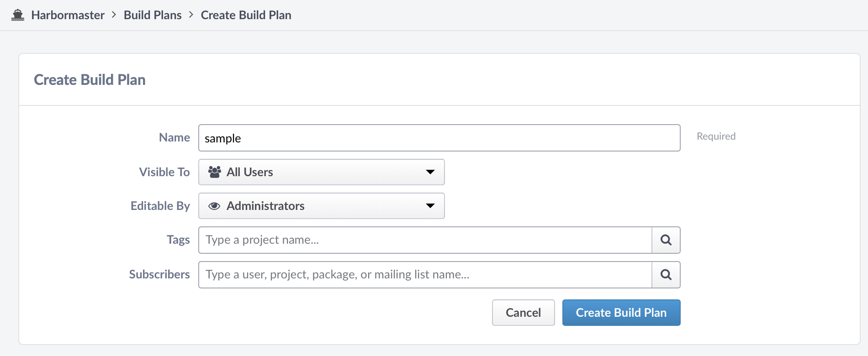This screenshot has height=356, width=868.
Task: Open the Visible To dropdown
Action: [321, 172]
